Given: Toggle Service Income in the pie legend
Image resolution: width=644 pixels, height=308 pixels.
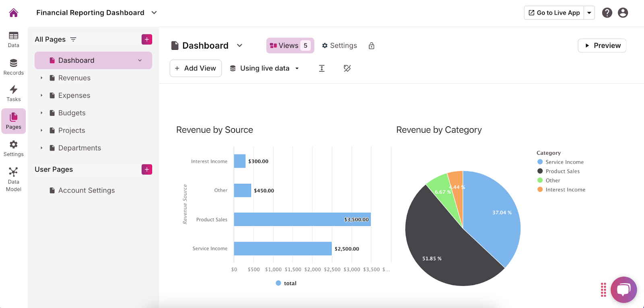Looking at the screenshot, I should [564, 162].
